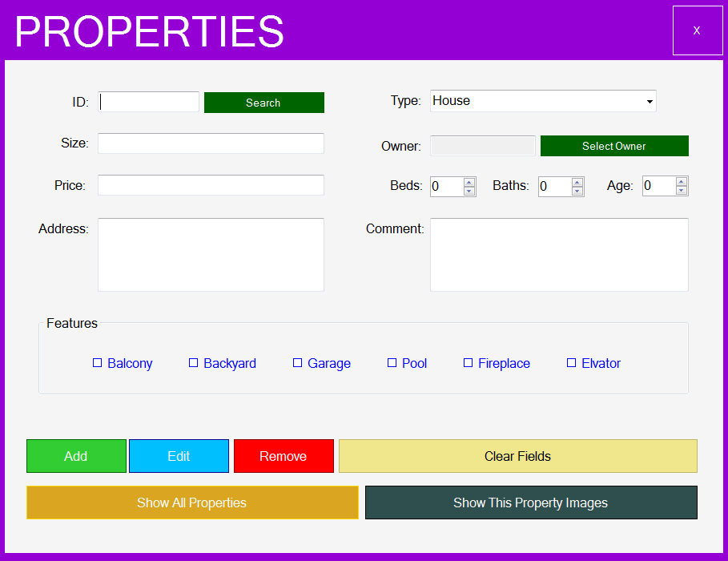This screenshot has width=728, height=561.
Task: Toggle the Pool feature on
Action: point(392,363)
